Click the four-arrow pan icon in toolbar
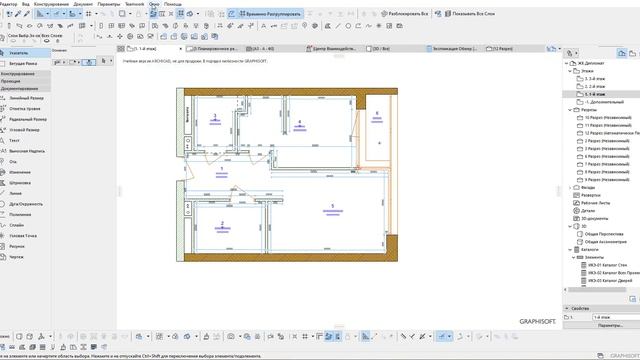 click(x=120, y=37)
